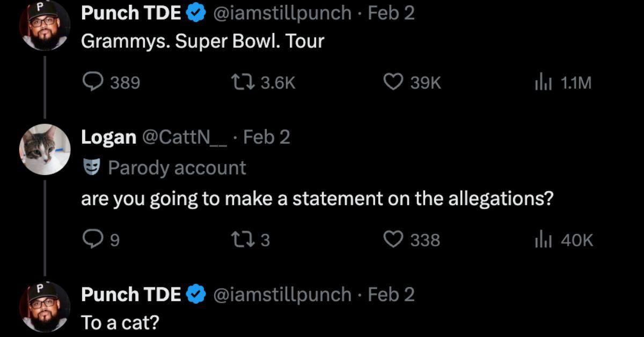This screenshot has height=337, width=644.
Task: View analytics for Logan's 40K views tweet
Action: 543,239
